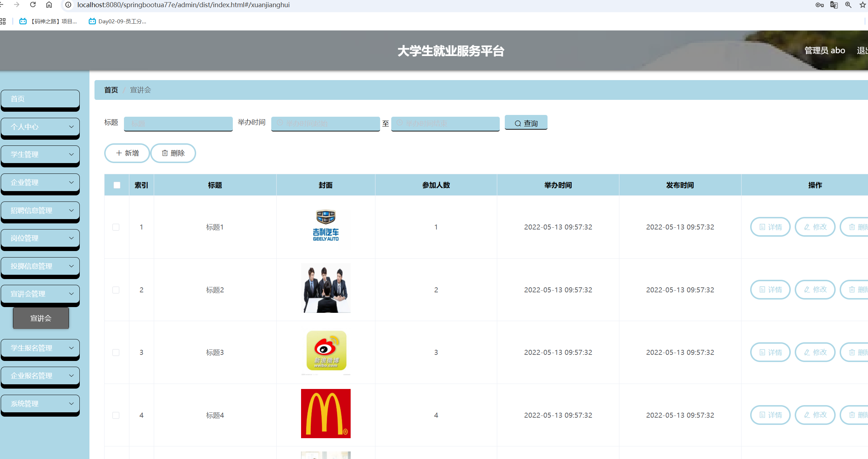The height and width of the screenshot is (459, 868).
Task: Open Geely Auto cover image thumbnail
Action: coord(325,226)
